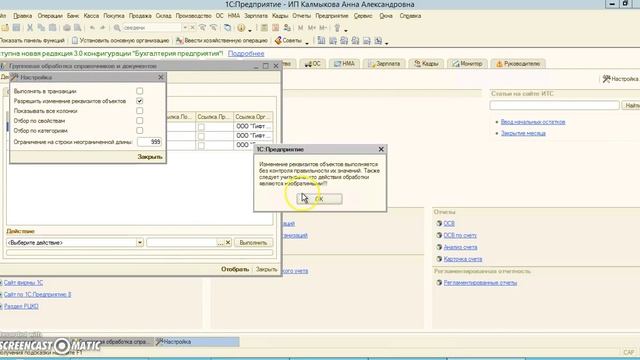This screenshot has width=640, height=360.
Task: Click the Paste clipboard icon
Action: [53, 28]
